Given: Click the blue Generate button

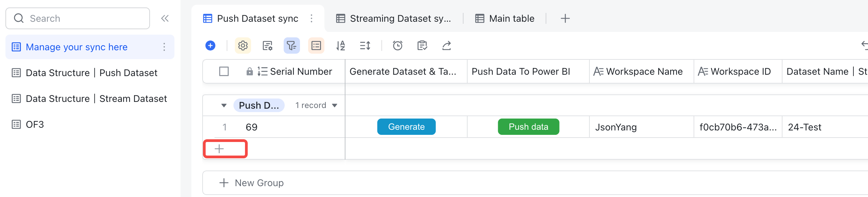Looking at the screenshot, I should click(406, 127).
